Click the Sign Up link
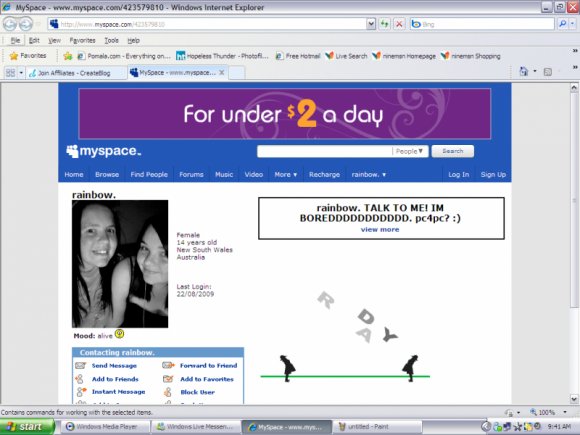This screenshot has height=435, width=580. point(493,175)
